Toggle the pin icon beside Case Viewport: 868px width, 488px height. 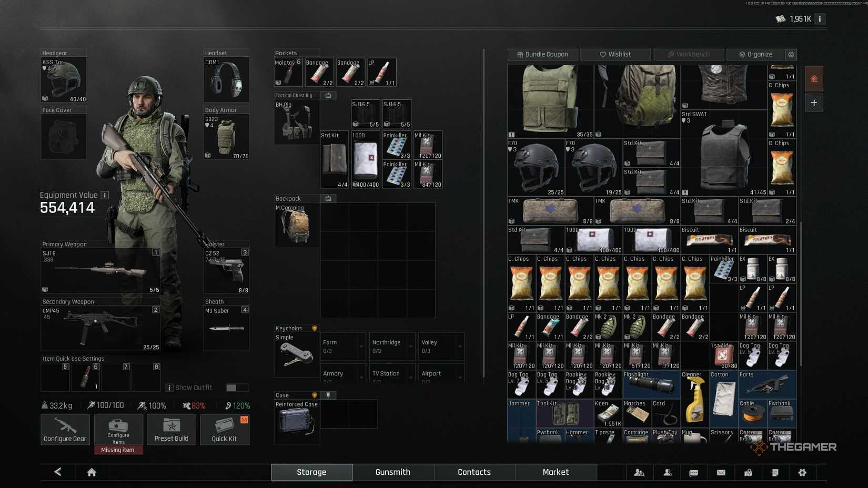(328, 395)
